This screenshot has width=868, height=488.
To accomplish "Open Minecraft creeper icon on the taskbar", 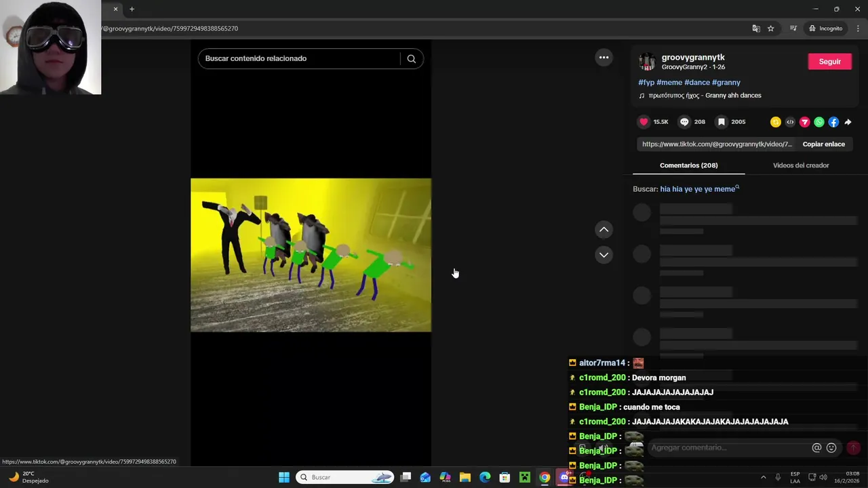I will 524,477.
